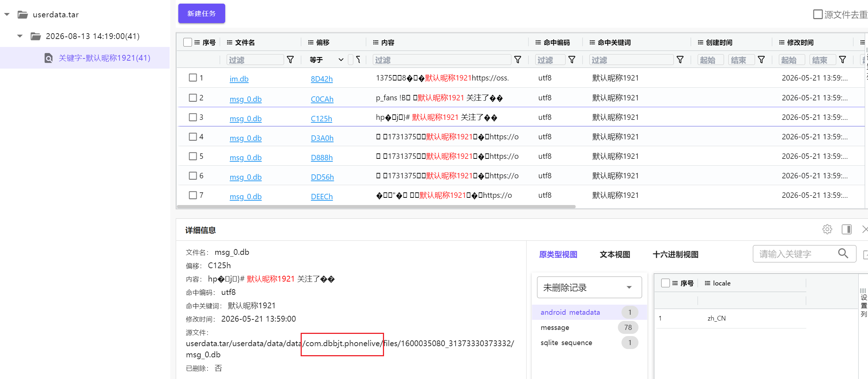Select the android_metadata table entry

click(x=589, y=312)
